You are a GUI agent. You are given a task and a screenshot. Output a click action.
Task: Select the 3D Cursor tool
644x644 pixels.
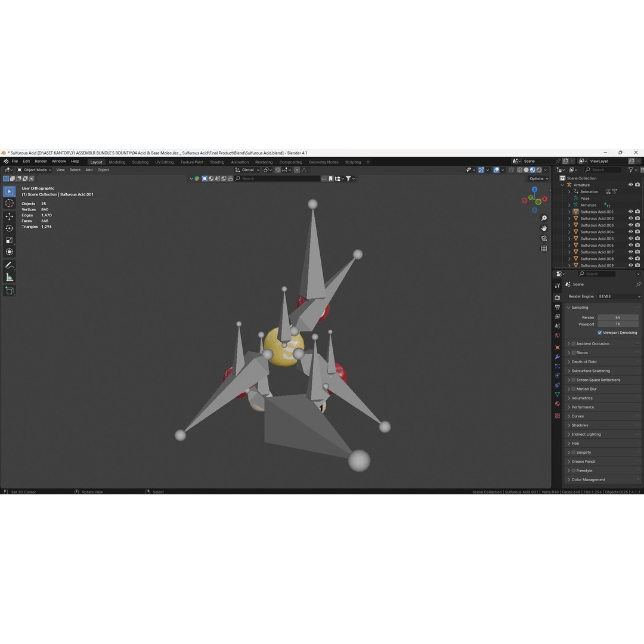click(x=10, y=203)
